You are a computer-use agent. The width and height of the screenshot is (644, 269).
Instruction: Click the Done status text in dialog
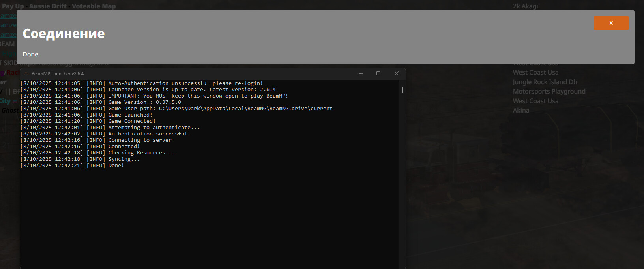pyautogui.click(x=30, y=54)
